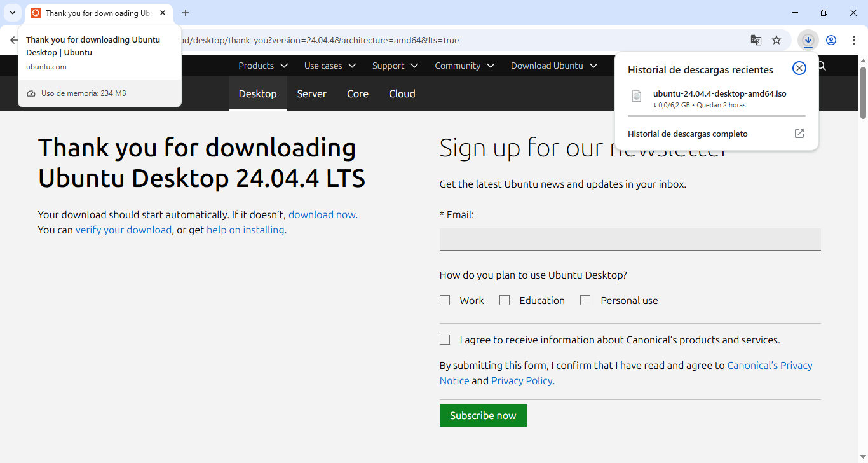Viewport: 868px width, 463px height.
Task: Tick the Personal use checkbox
Action: click(585, 300)
